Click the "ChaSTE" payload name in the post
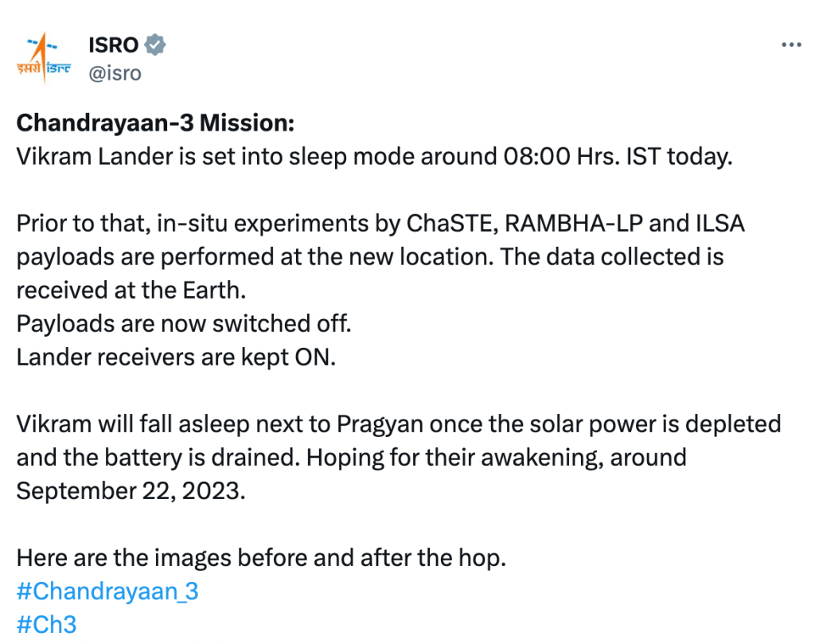815x644 pixels. (449, 223)
